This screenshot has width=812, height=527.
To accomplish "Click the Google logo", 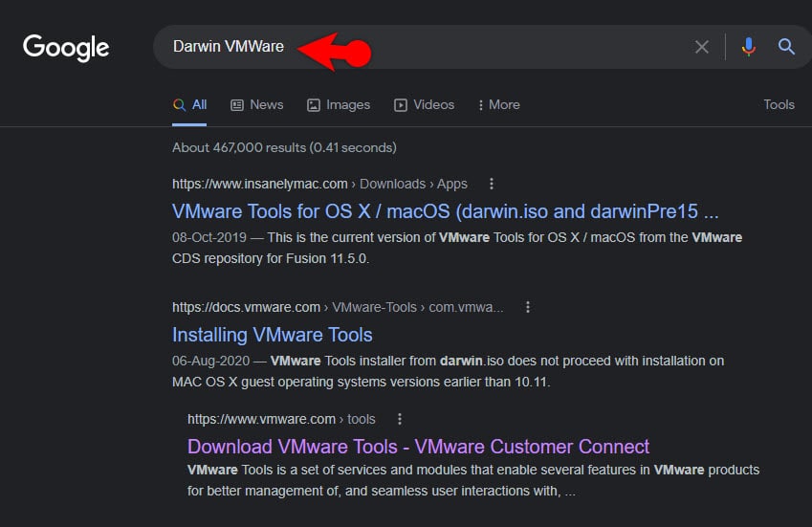I will (66, 48).
